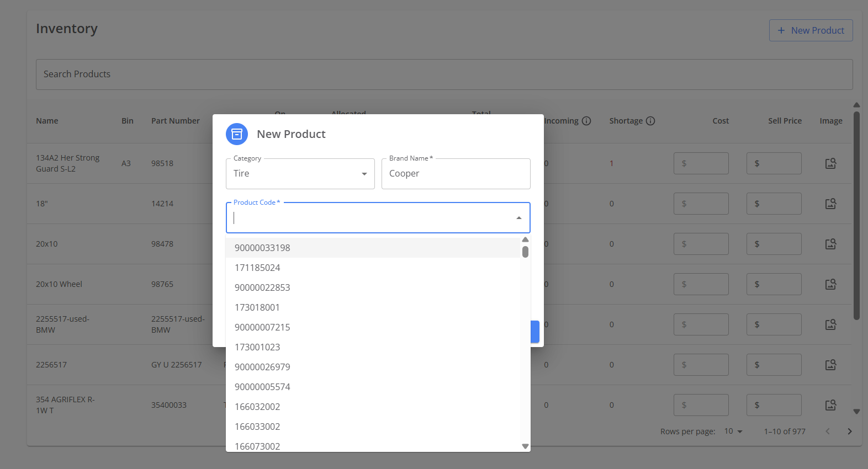868x469 pixels.
Task: Pick product code 90000026979
Action: click(x=373, y=367)
